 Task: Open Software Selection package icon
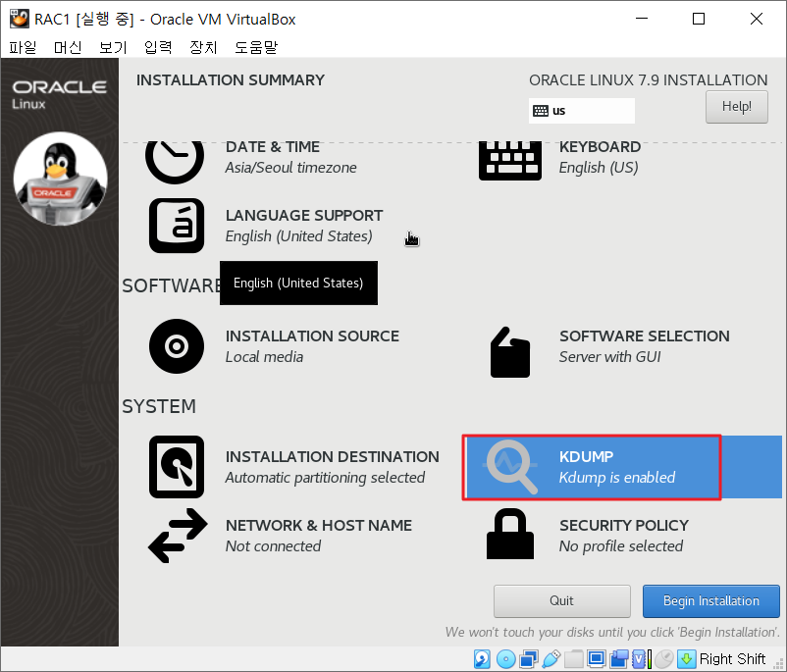(x=510, y=352)
